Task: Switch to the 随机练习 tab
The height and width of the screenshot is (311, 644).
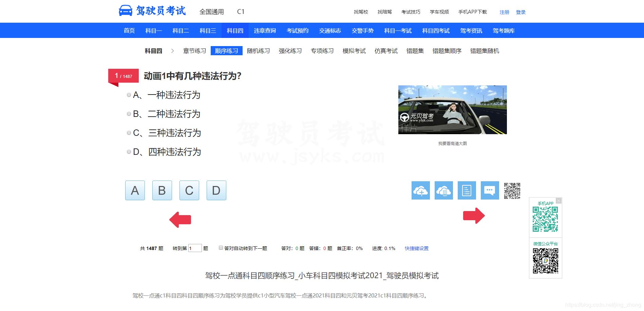Action: [258, 50]
